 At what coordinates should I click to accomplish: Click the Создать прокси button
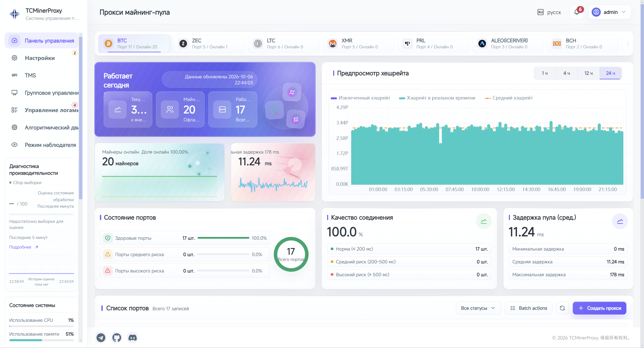[x=599, y=308]
